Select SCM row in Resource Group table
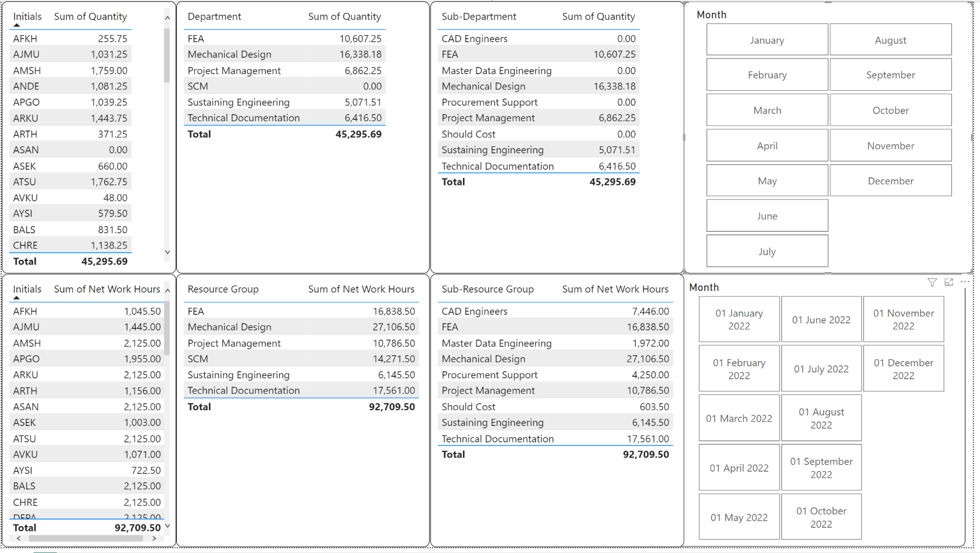Image resolution: width=980 pixels, height=553 pixels. (x=301, y=359)
